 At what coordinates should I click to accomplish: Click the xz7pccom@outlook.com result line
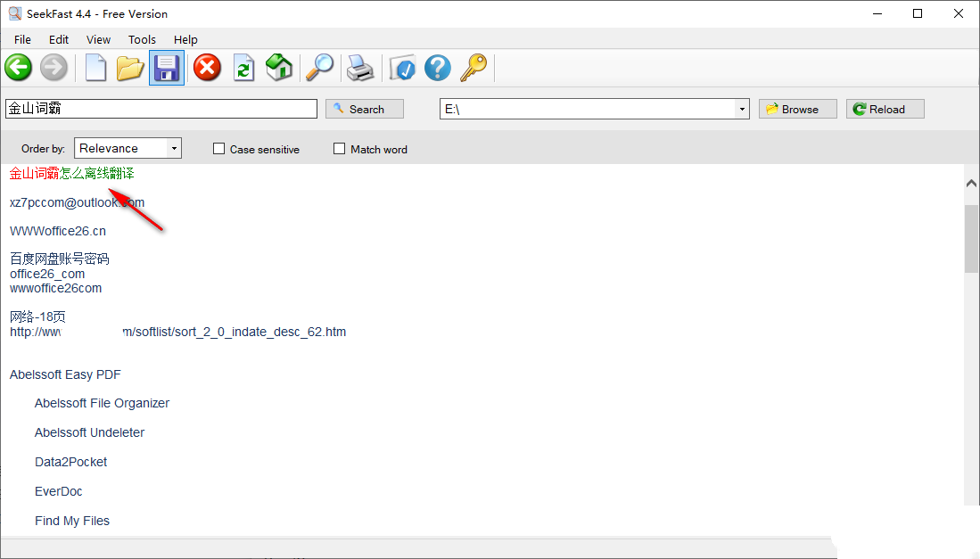tap(77, 202)
